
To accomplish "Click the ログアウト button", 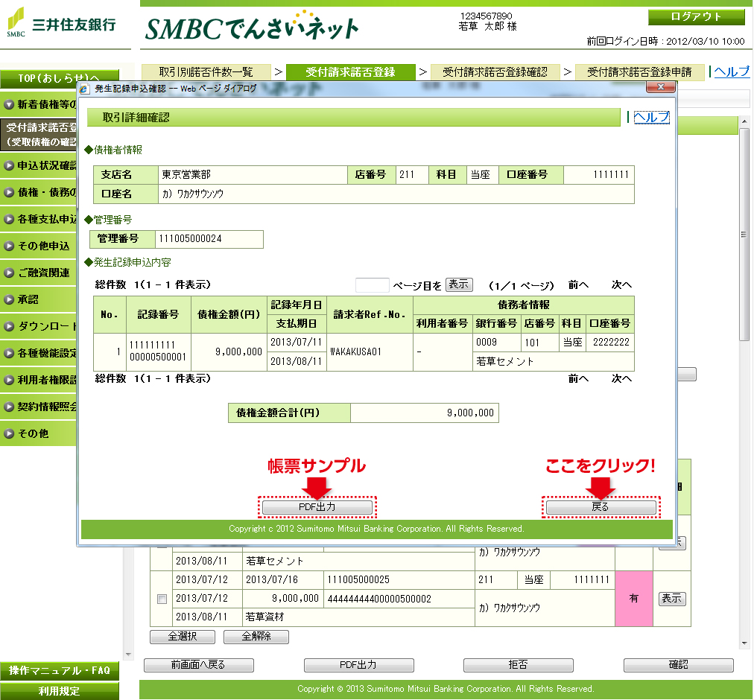I will coord(697,17).
